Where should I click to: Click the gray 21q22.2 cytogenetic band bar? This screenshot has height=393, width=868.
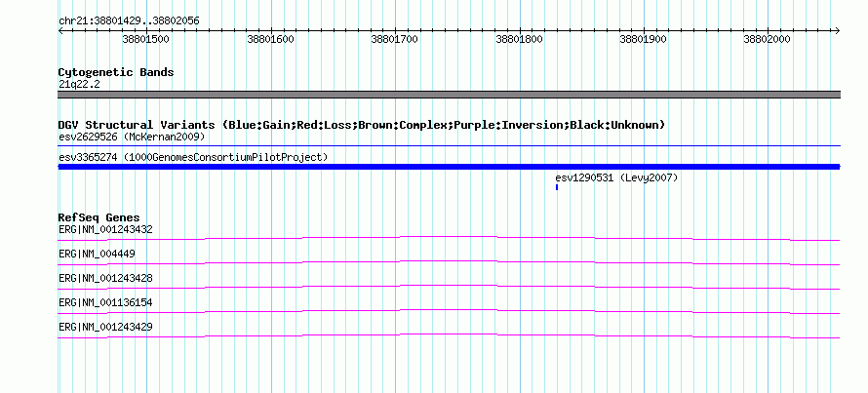(x=449, y=95)
